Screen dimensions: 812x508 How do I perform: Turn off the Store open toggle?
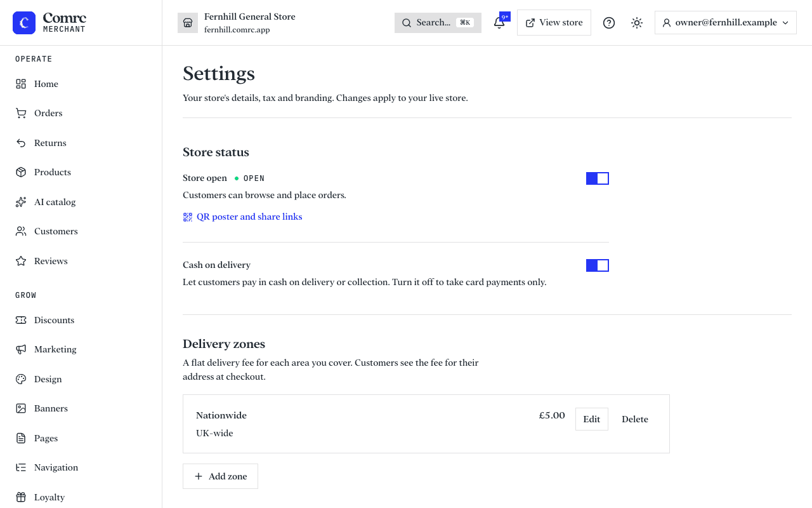coord(598,178)
